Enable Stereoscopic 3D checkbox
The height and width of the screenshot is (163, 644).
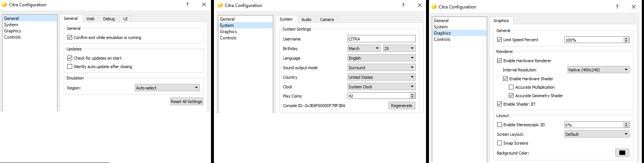pyautogui.click(x=499, y=125)
